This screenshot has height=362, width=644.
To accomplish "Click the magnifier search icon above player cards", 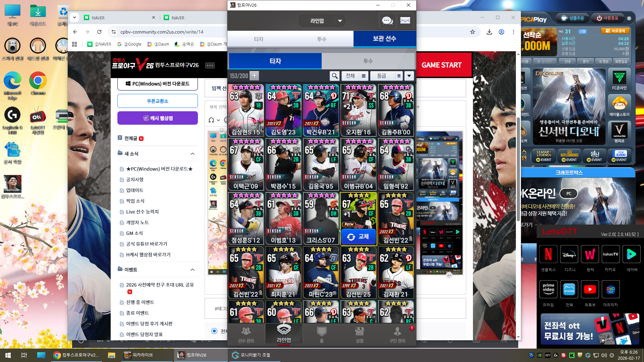I will tap(334, 76).
